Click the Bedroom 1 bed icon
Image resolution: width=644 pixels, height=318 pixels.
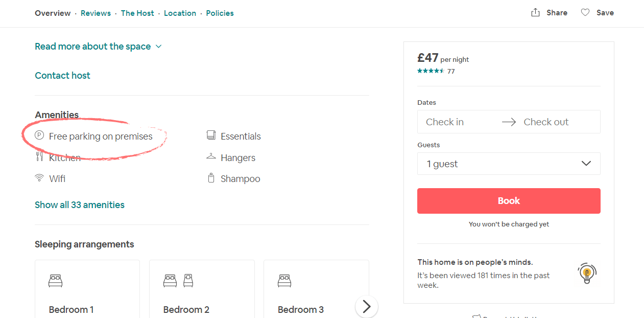56,280
